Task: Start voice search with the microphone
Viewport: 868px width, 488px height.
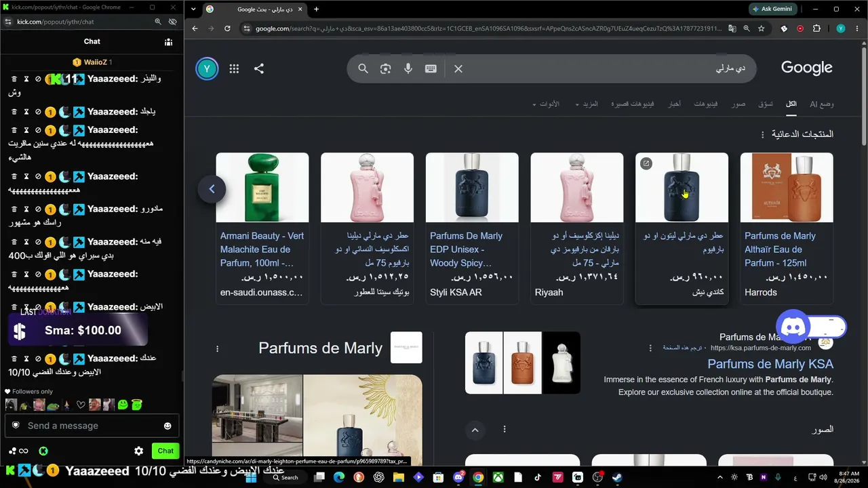Action: [408, 68]
